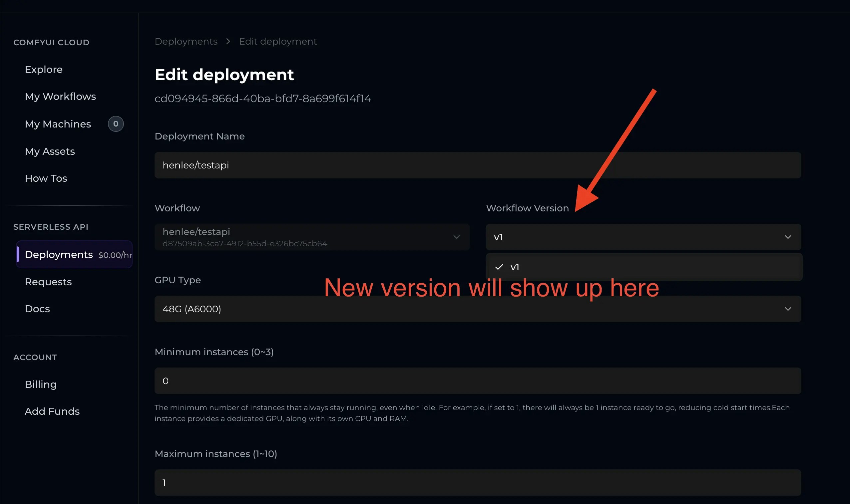Open the Billing page

(40, 384)
